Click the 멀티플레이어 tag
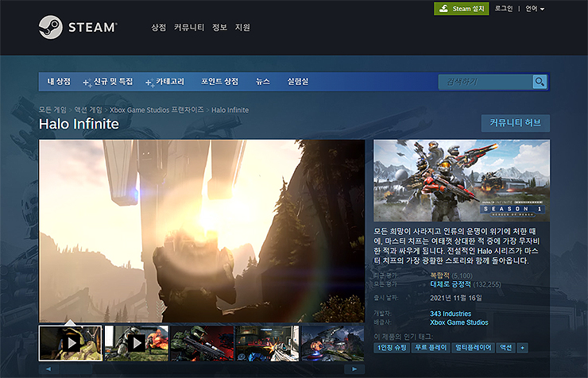This screenshot has height=378, width=588. [474, 348]
